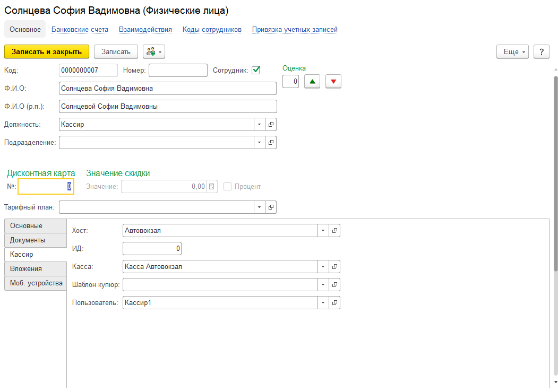Switch to the Документы side tab
This screenshot has width=558, height=392.
pos(28,240)
